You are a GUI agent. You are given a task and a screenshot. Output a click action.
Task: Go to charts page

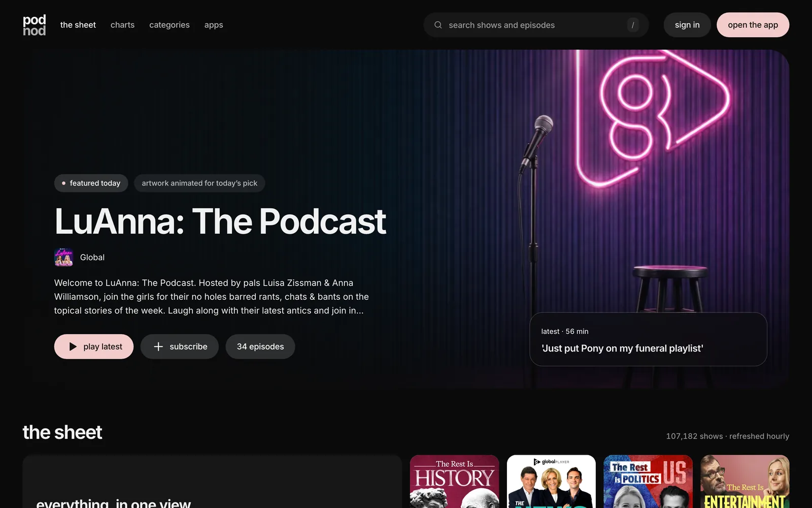click(122, 25)
